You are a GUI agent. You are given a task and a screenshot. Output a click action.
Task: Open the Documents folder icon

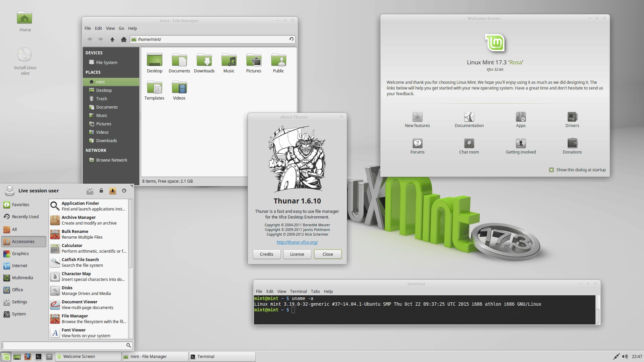point(179,63)
